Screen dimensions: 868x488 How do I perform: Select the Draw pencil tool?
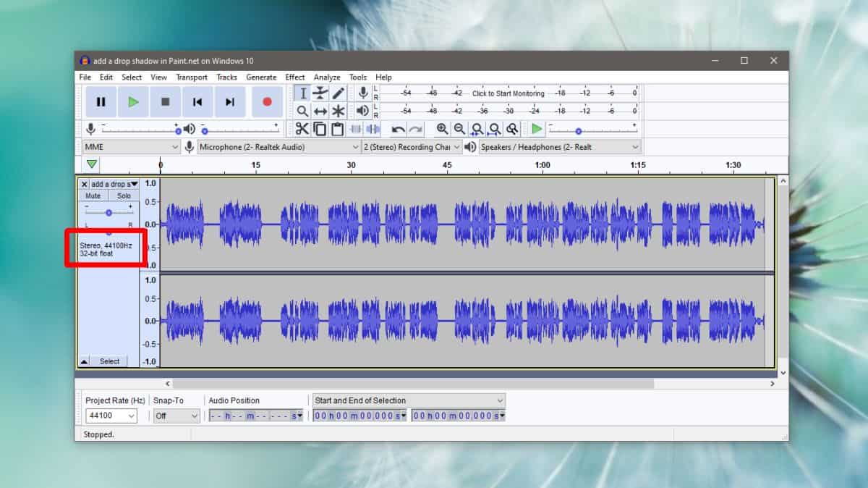[338, 93]
